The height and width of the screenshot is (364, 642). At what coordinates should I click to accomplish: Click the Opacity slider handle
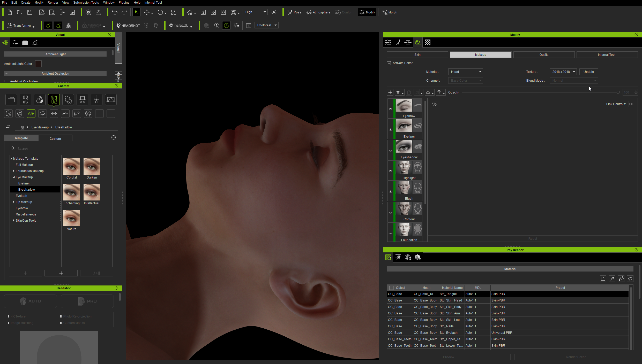click(x=618, y=92)
